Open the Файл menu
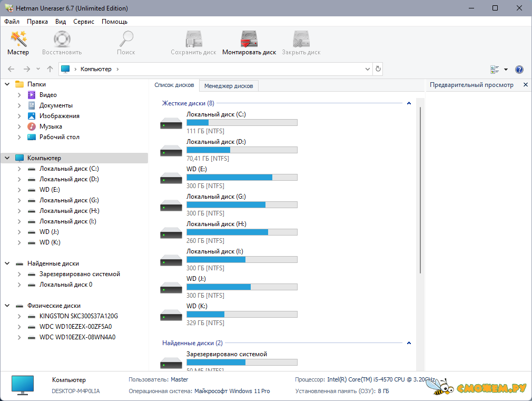532x401 pixels. point(12,22)
